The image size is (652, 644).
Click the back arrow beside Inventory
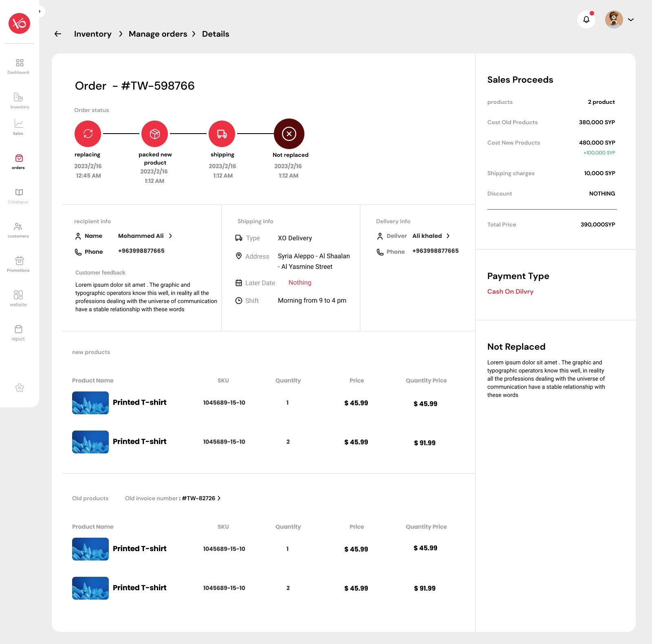(58, 34)
